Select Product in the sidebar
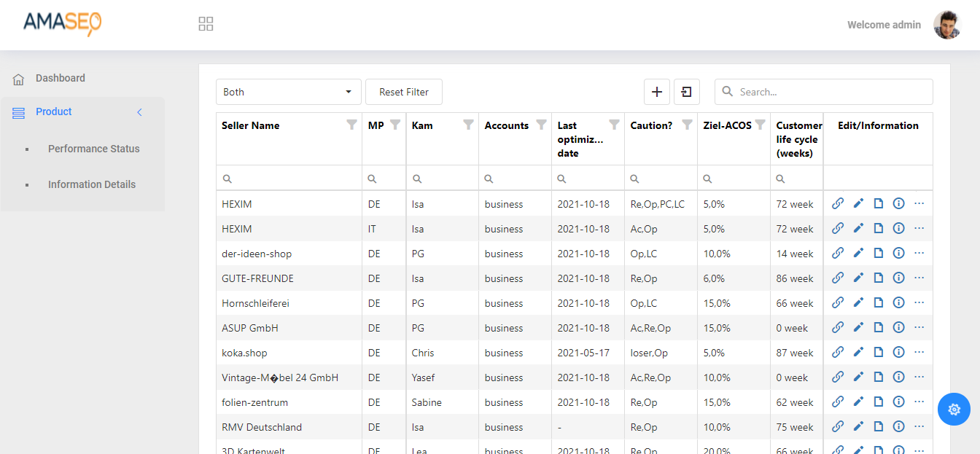 (x=54, y=111)
